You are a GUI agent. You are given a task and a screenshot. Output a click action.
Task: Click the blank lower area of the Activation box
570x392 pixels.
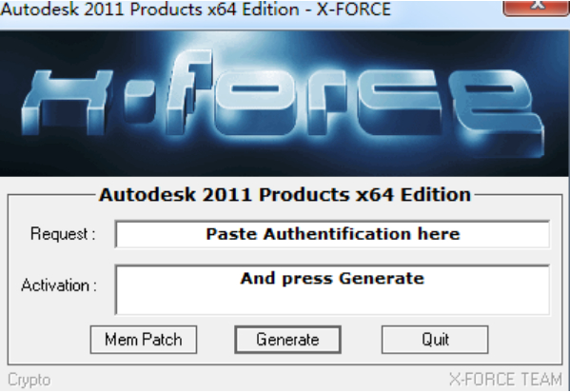click(x=332, y=303)
